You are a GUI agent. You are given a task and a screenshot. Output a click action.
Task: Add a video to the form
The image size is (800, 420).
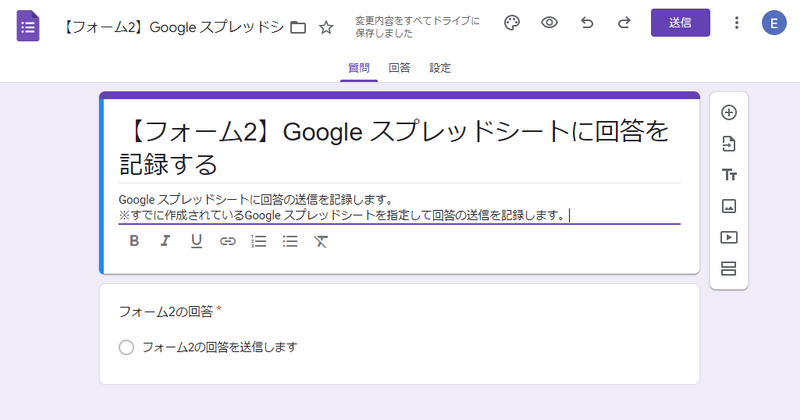pyautogui.click(x=729, y=237)
